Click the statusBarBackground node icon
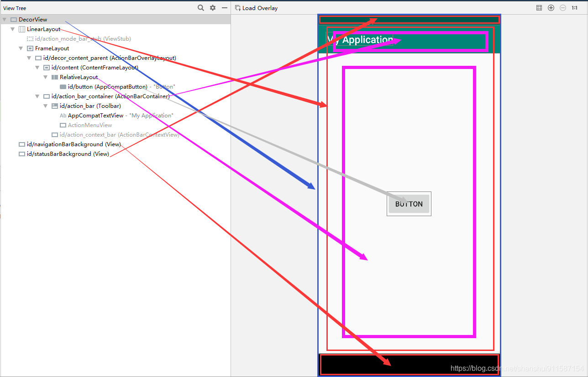This screenshot has height=377, width=588. pyautogui.click(x=22, y=154)
